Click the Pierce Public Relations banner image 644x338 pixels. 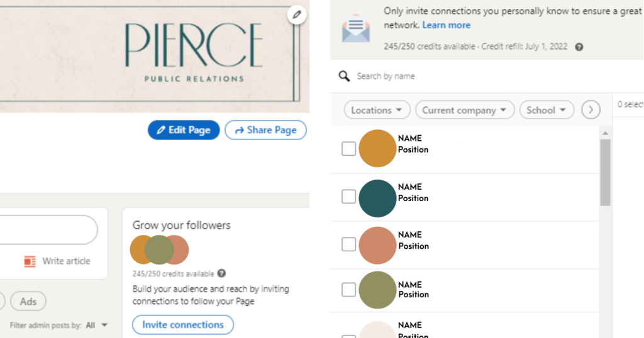pos(155,56)
